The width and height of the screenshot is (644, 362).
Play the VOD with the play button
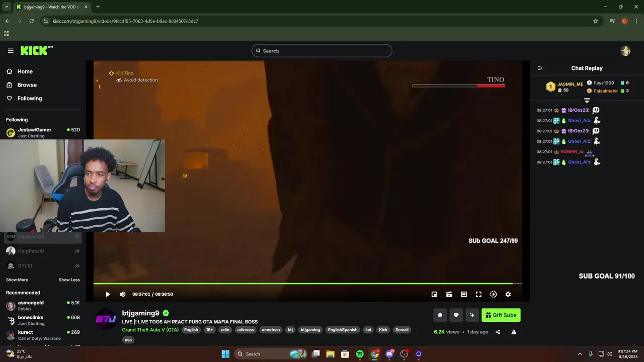point(108,294)
